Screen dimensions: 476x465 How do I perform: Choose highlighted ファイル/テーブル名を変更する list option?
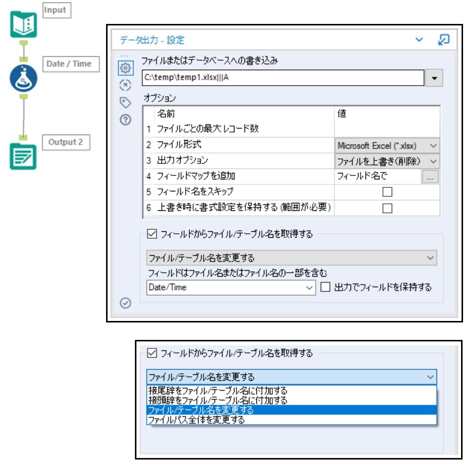coord(292,410)
